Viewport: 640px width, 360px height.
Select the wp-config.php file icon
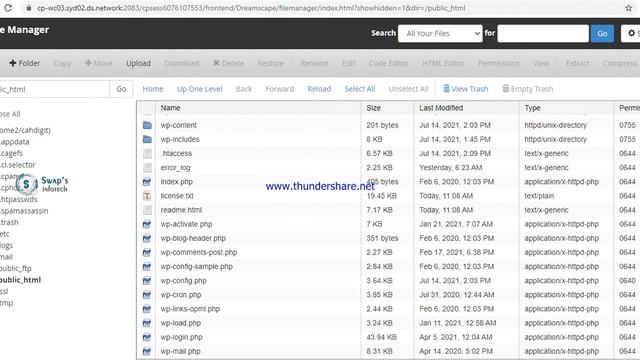[147, 281]
